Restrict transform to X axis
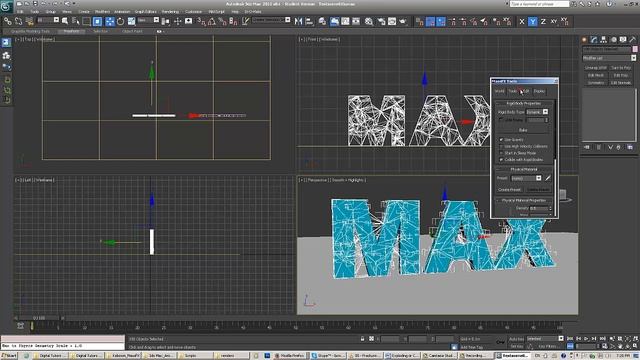This screenshot has width=640, height=360. [522, 22]
